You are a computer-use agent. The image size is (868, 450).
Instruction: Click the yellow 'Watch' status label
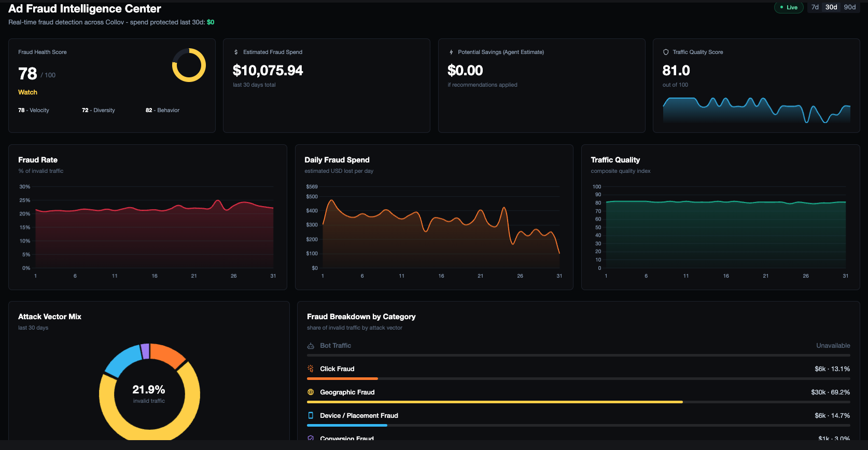coord(27,92)
